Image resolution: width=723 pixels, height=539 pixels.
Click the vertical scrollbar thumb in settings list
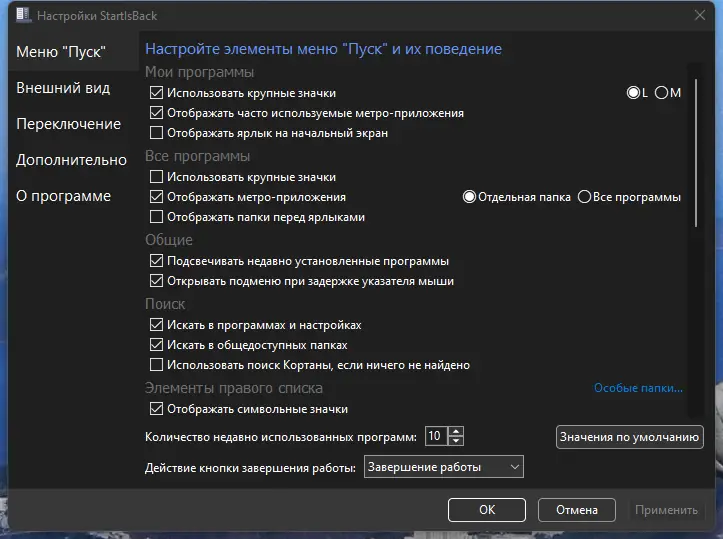696,153
